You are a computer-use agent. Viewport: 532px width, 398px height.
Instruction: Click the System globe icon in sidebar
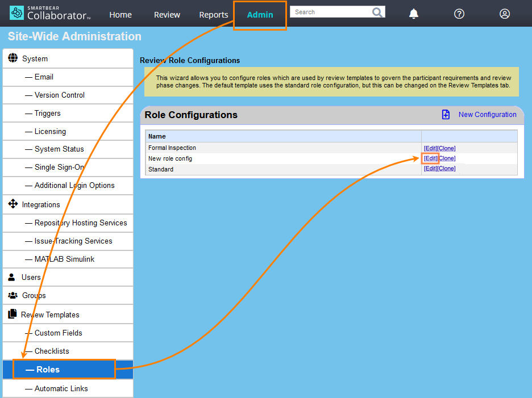(13, 58)
